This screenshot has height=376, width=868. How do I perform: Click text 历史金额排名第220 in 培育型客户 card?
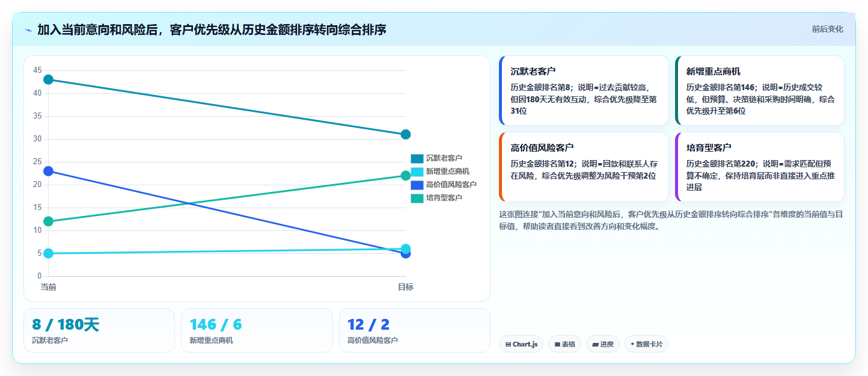click(x=720, y=164)
